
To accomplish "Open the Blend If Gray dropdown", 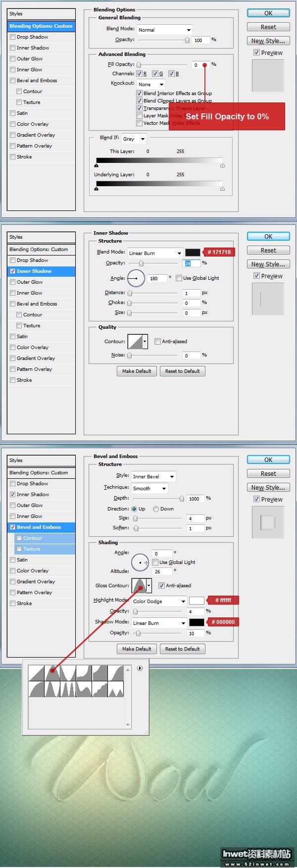I will coord(134,139).
